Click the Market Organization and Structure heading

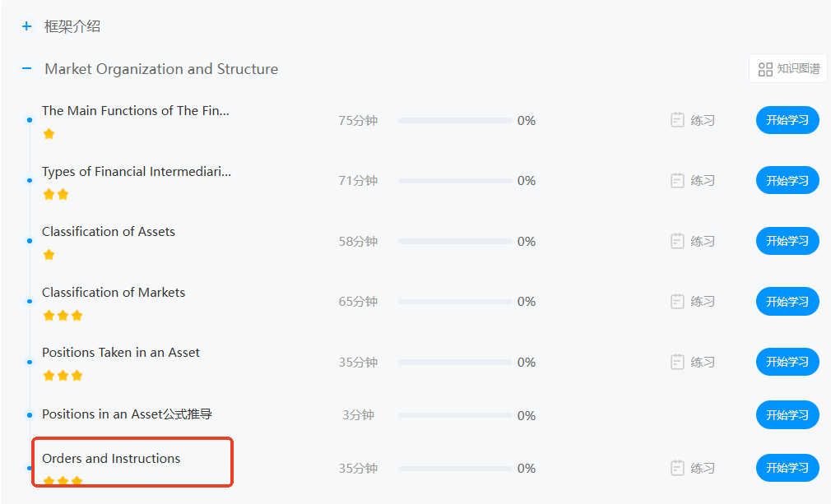click(161, 69)
